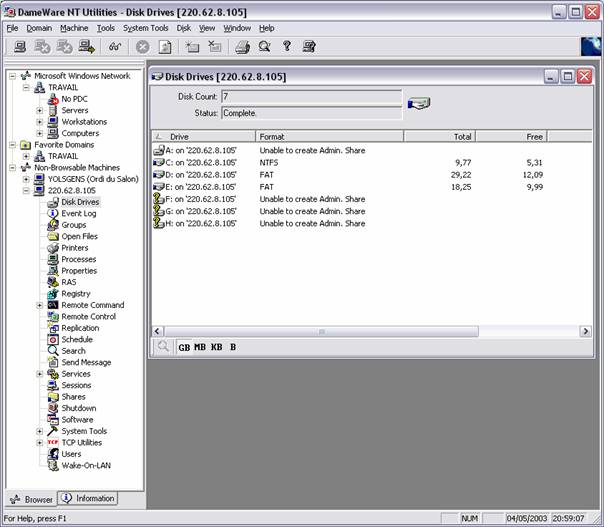Image resolution: width=604 pixels, height=527 pixels.
Task: Sort by the Free column header
Action: [x=512, y=136]
